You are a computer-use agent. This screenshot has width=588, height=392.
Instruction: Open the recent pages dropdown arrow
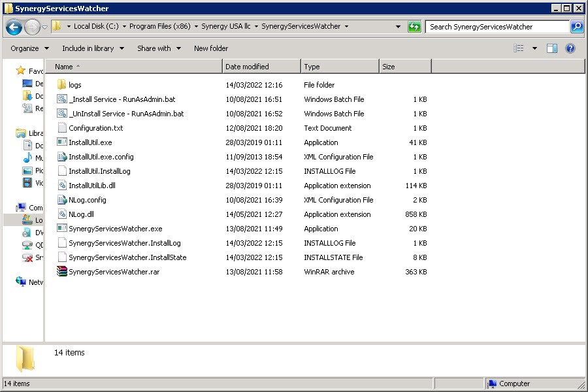coord(44,27)
